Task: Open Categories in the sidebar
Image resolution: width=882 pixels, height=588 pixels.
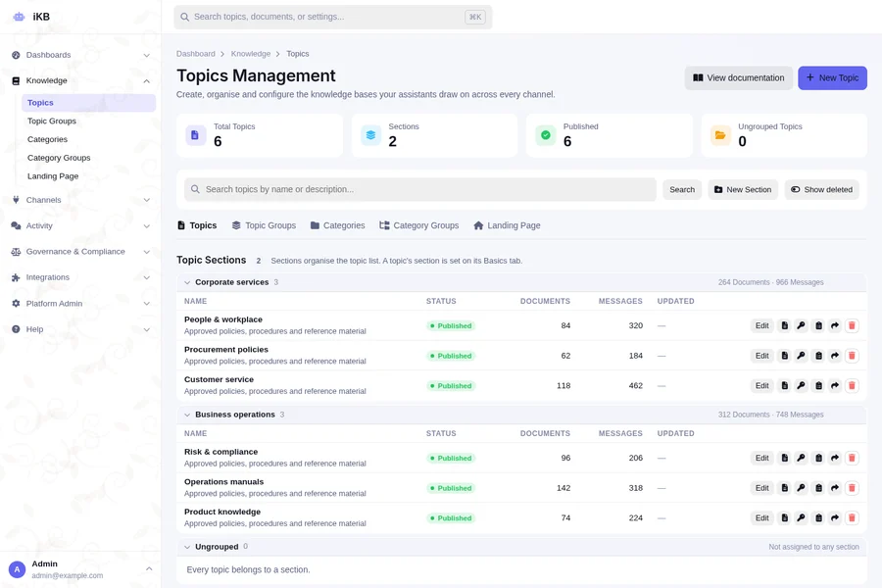Action: coord(89,139)
